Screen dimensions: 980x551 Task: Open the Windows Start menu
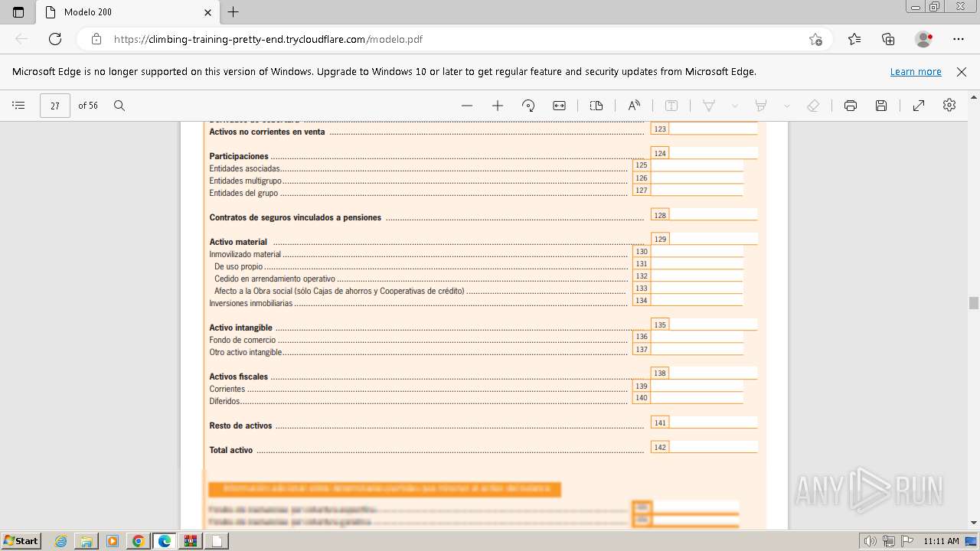[21, 540]
